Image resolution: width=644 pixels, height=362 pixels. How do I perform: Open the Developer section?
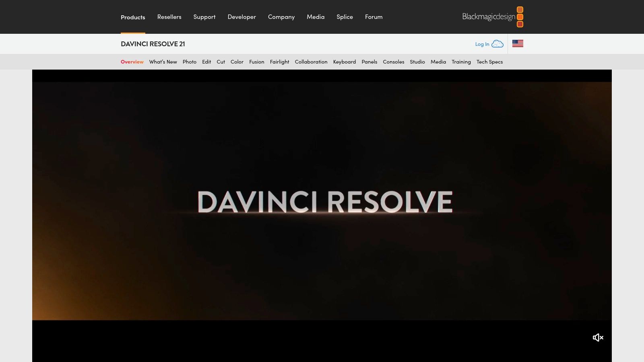(x=242, y=17)
